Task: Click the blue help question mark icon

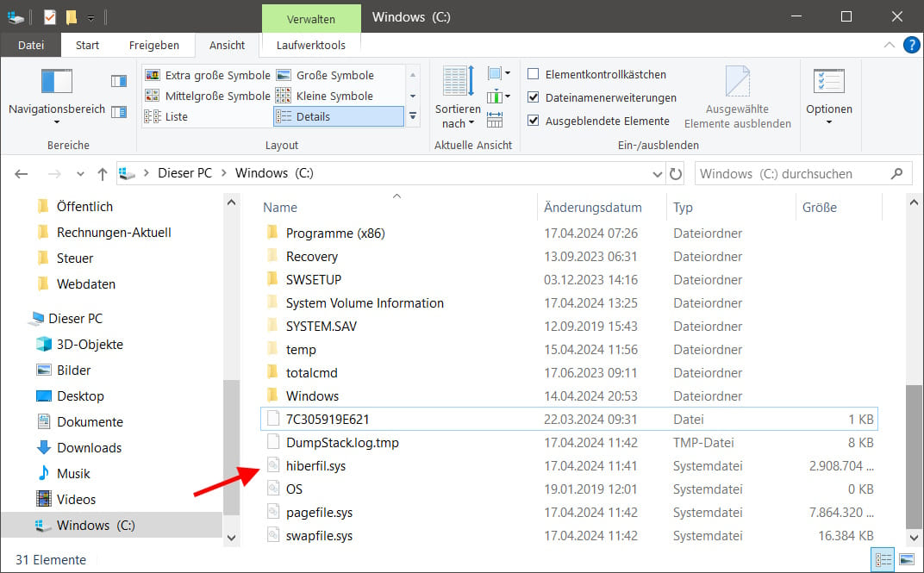Action: pos(910,45)
